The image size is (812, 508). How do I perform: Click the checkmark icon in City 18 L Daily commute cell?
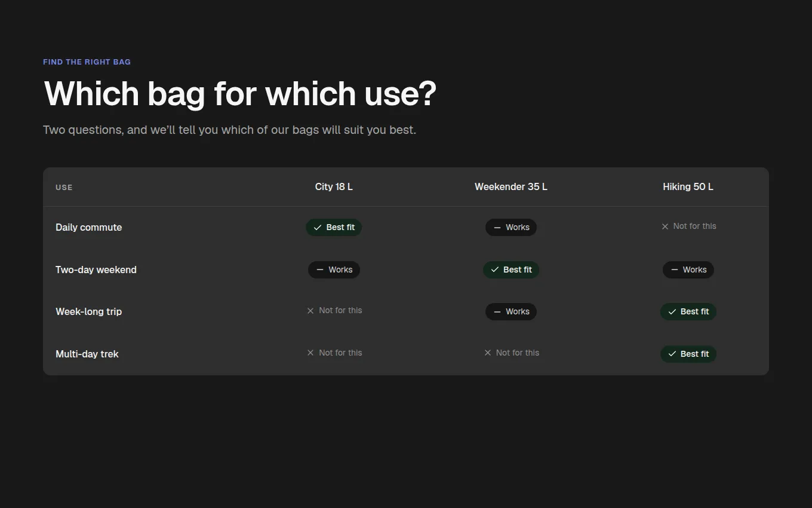318,228
